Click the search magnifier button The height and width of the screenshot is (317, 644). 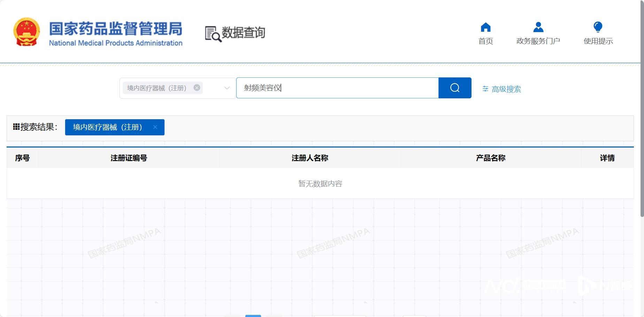[455, 88]
